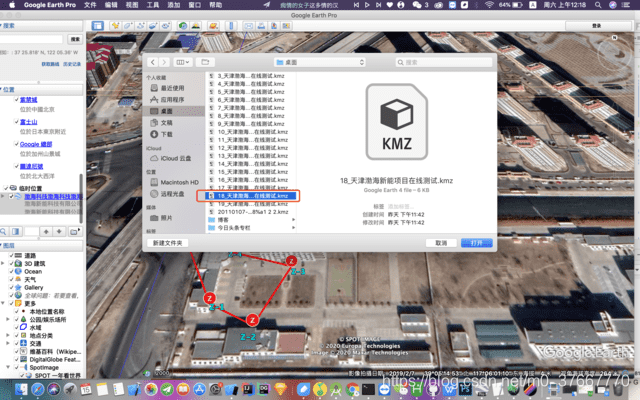This screenshot has height=400, width=640.
Task: Expand the 博客 folder arrow in file list
Action: 293,220
